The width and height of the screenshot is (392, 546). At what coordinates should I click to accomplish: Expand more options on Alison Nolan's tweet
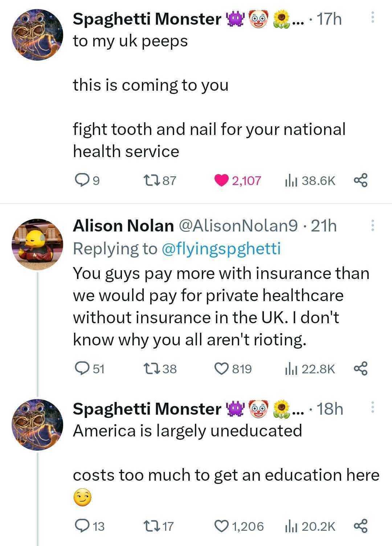click(x=372, y=226)
